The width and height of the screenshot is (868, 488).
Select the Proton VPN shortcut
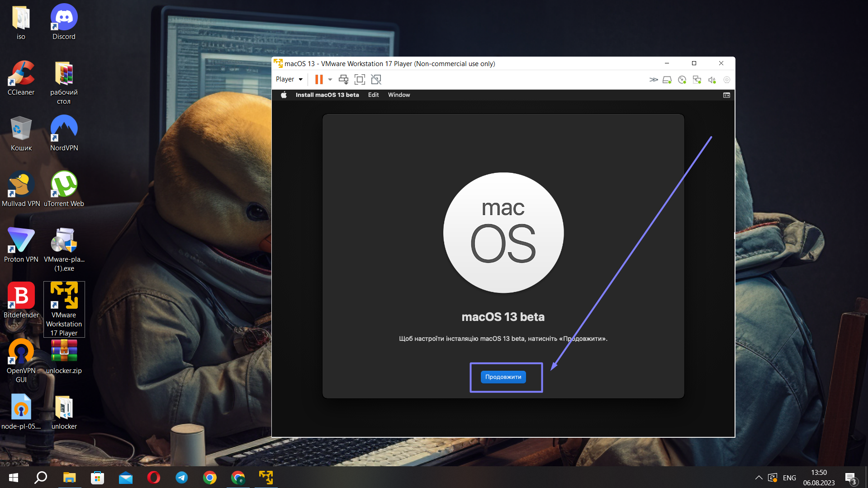[21, 245]
